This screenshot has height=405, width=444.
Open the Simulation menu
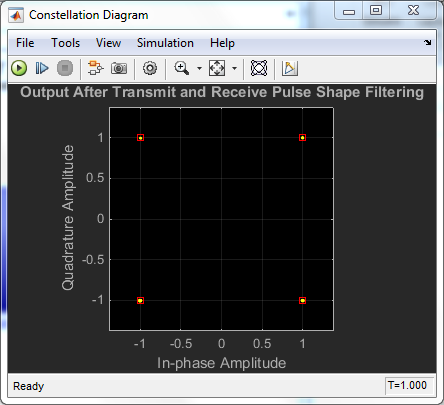165,43
